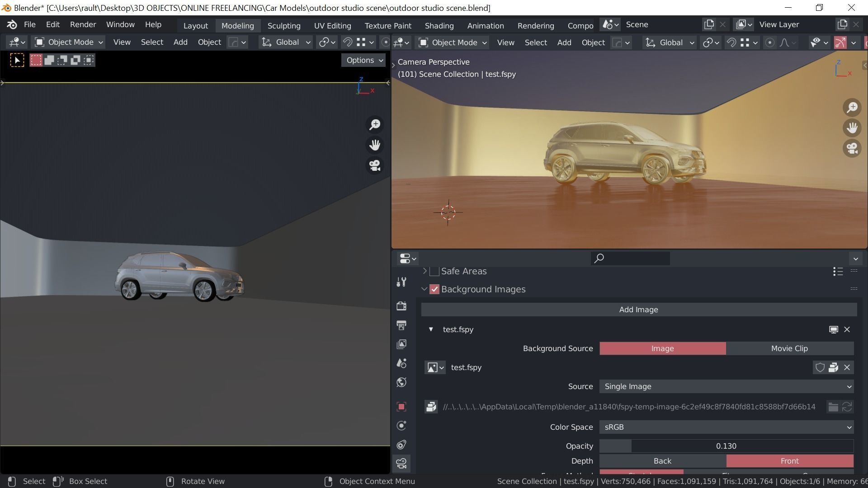Set Depth to Front
Image resolution: width=868 pixels, height=488 pixels.
(x=789, y=461)
